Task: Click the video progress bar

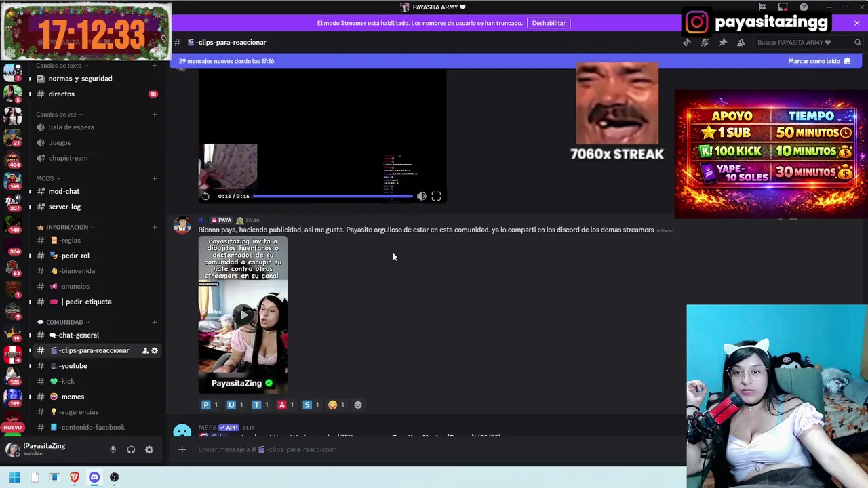Action: click(x=332, y=196)
